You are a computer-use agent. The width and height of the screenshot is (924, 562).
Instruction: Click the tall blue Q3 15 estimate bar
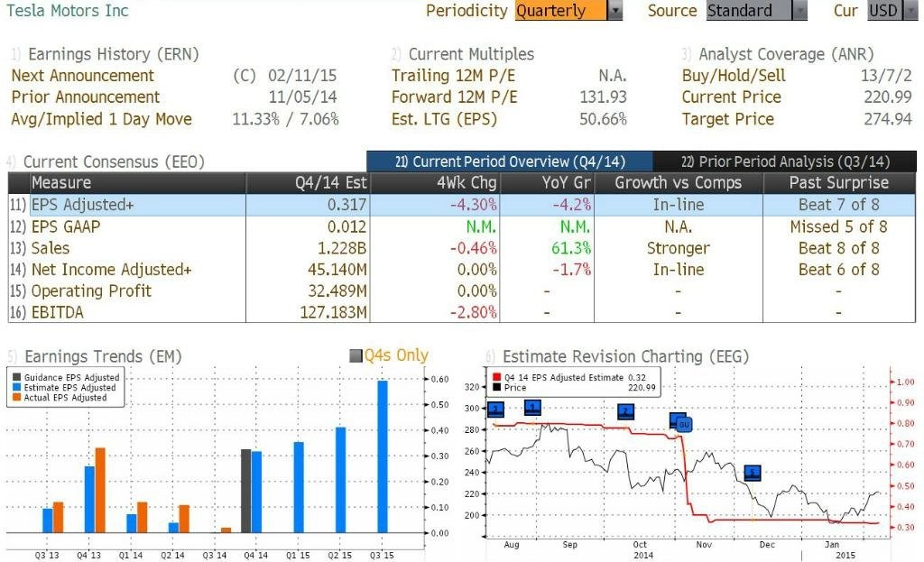[x=383, y=456]
